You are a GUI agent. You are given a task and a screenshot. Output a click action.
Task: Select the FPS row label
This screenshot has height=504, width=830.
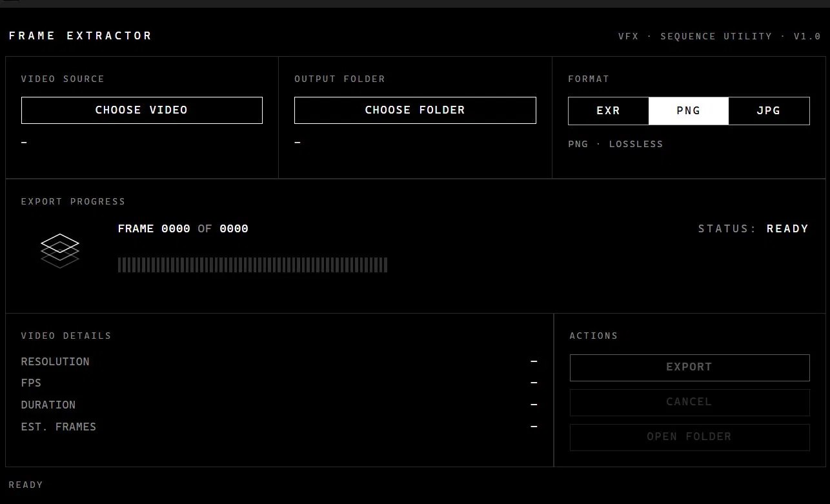pyautogui.click(x=31, y=383)
